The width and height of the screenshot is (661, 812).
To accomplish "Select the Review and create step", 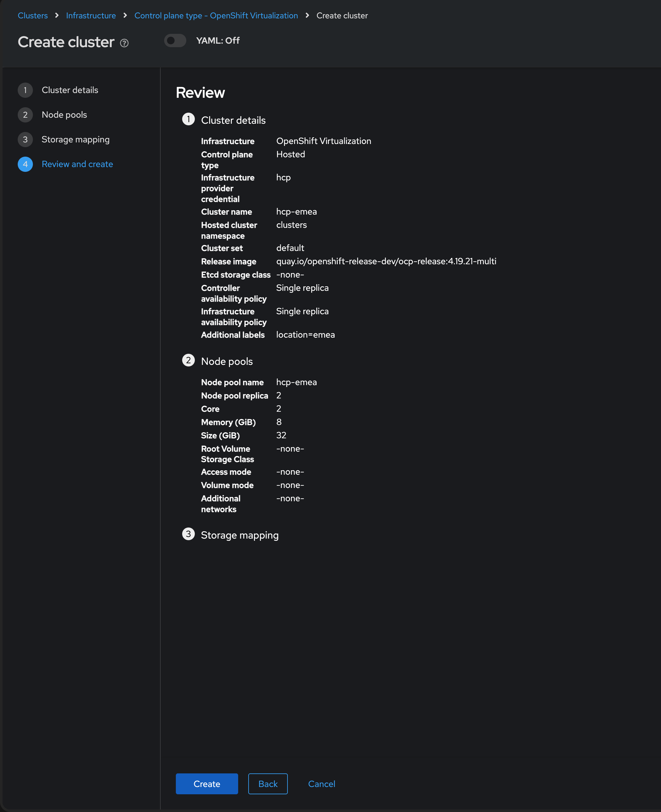I will tap(77, 164).
